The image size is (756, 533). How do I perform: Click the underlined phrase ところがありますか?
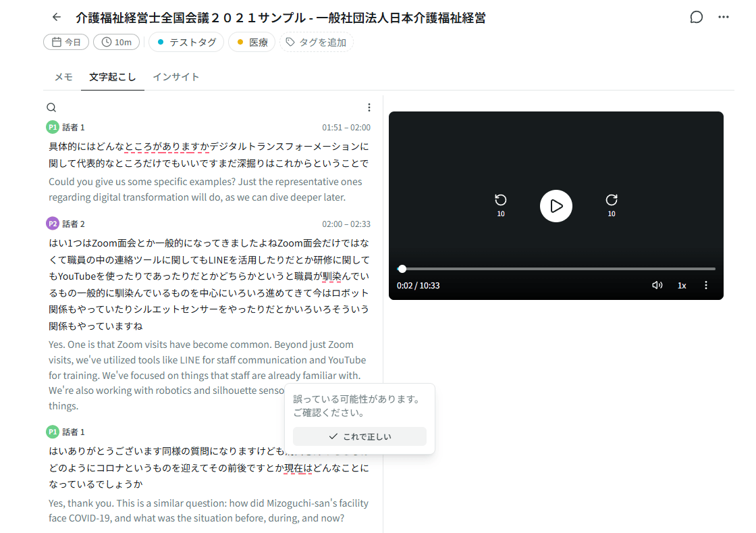click(x=167, y=147)
